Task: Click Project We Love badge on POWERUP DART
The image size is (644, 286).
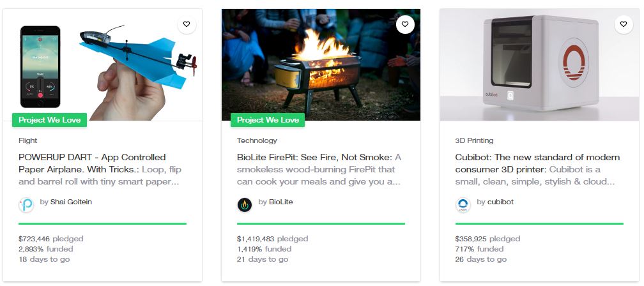Action: [x=49, y=120]
